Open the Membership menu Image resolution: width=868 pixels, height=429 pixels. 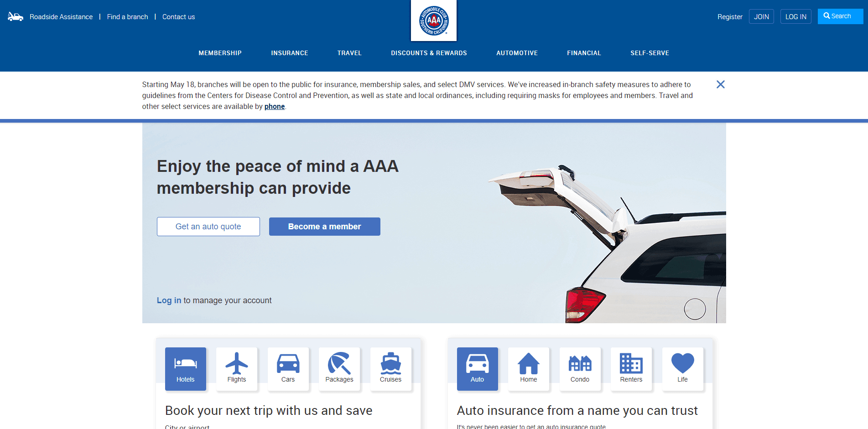coord(220,53)
